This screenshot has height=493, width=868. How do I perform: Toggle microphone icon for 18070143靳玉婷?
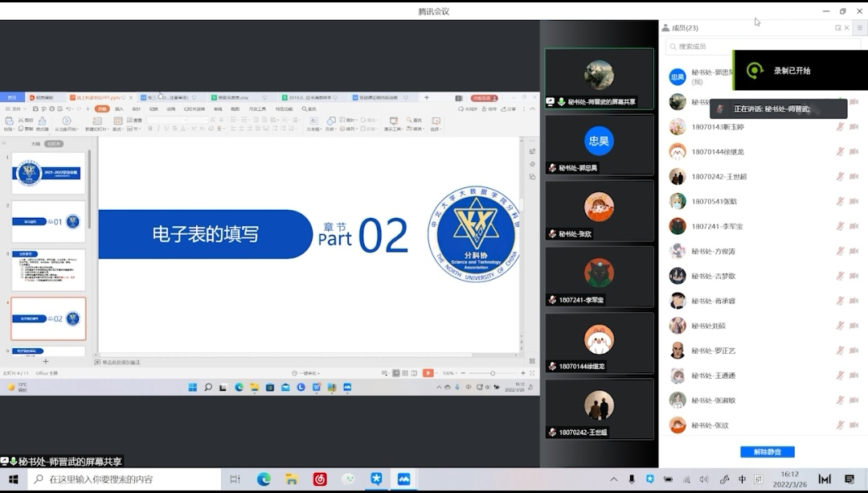pos(840,127)
